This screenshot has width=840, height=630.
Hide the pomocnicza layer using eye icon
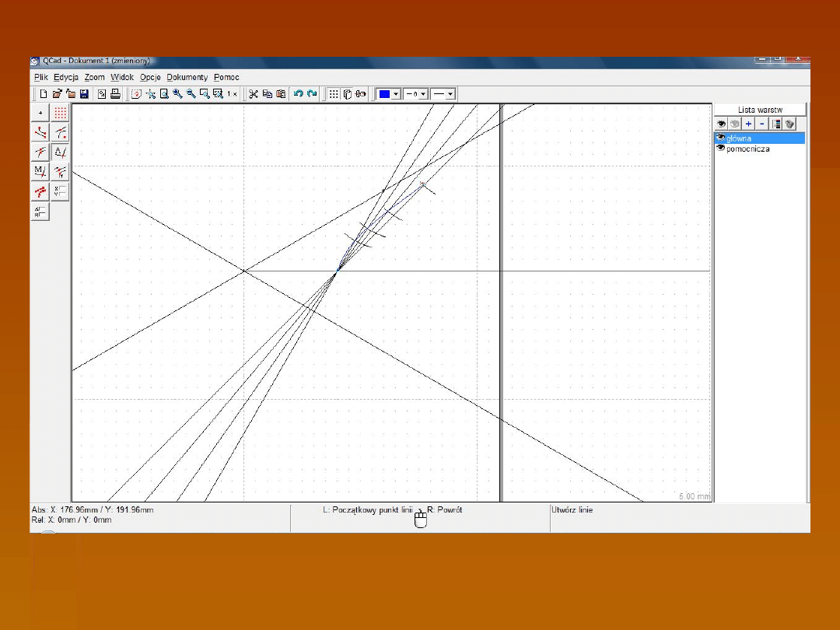720,148
